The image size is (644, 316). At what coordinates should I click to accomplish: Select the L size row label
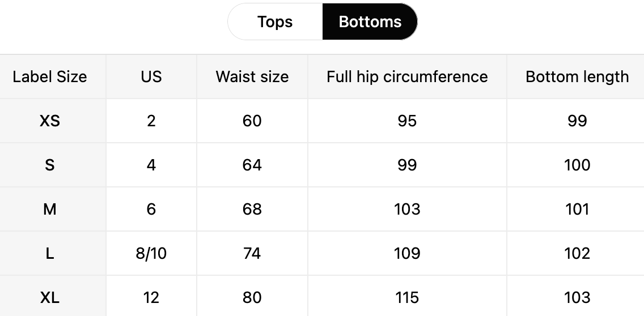point(50,253)
